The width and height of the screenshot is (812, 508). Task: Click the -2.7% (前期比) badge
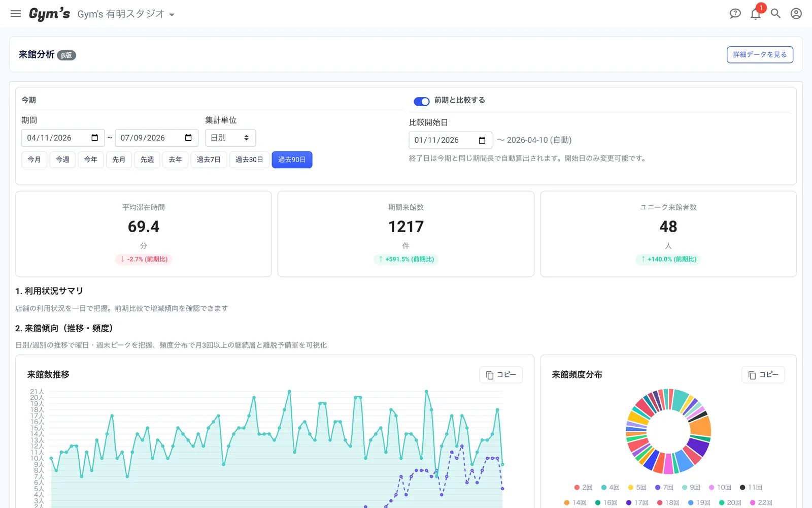(x=144, y=259)
